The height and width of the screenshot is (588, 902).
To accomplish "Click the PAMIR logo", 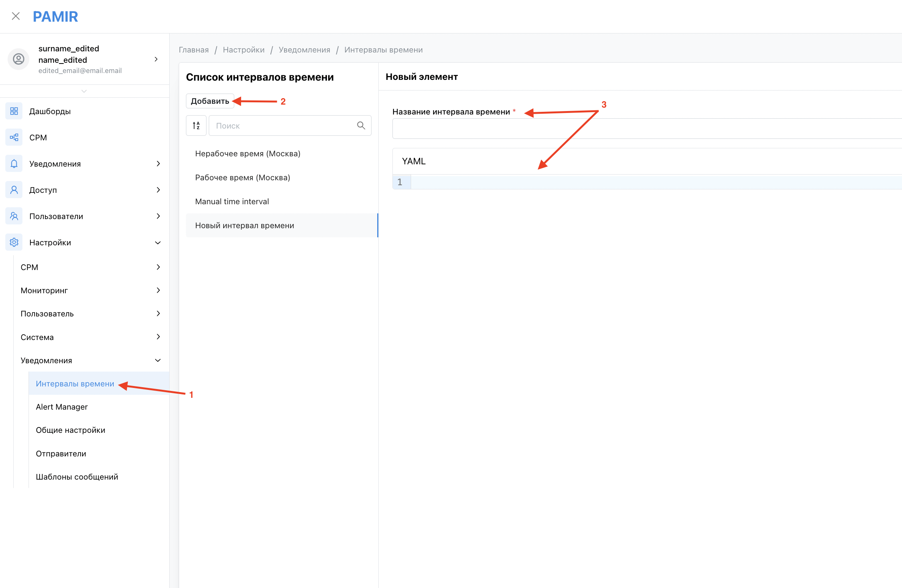I will [56, 16].
